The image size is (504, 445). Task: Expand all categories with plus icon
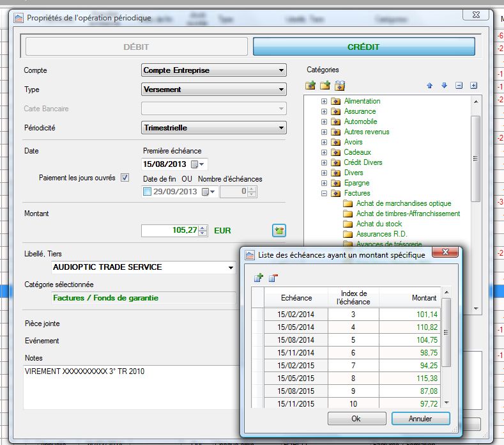(x=473, y=86)
